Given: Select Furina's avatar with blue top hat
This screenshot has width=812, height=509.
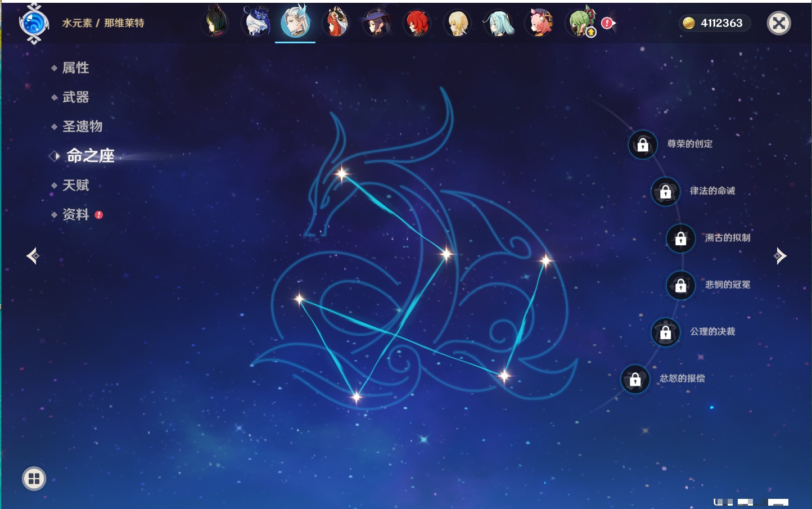Looking at the screenshot, I should [x=255, y=23].
